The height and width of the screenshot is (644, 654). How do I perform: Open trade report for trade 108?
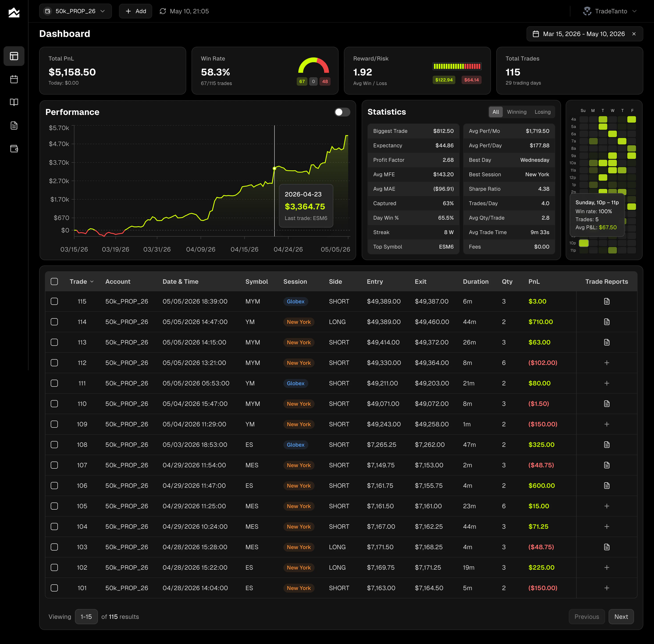[607, 444]
